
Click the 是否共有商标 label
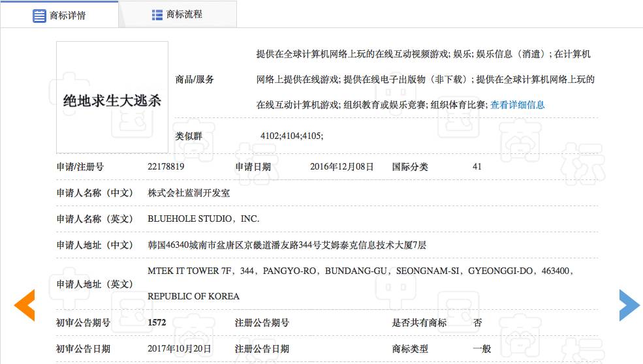click(x=419, y=323)
